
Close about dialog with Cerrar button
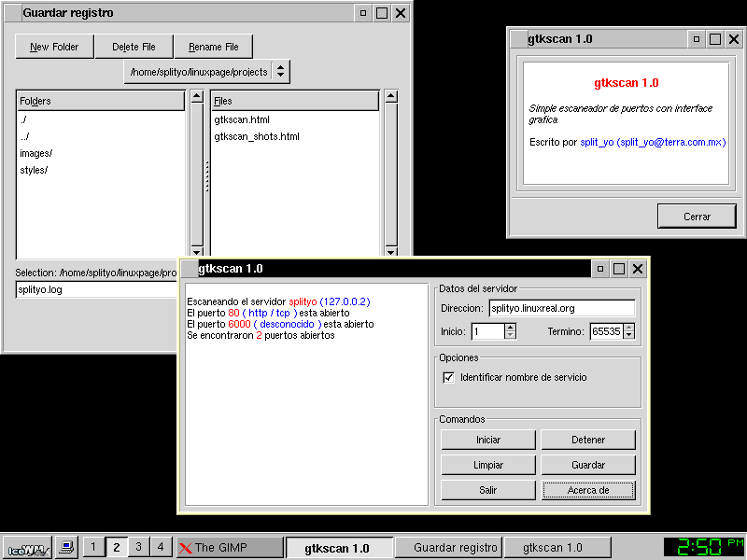[x=697, y=217]
